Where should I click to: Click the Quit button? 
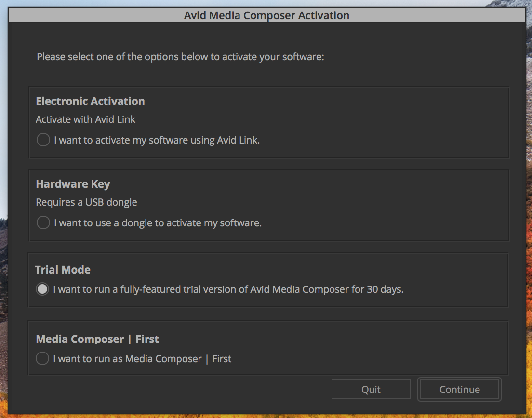371,389
